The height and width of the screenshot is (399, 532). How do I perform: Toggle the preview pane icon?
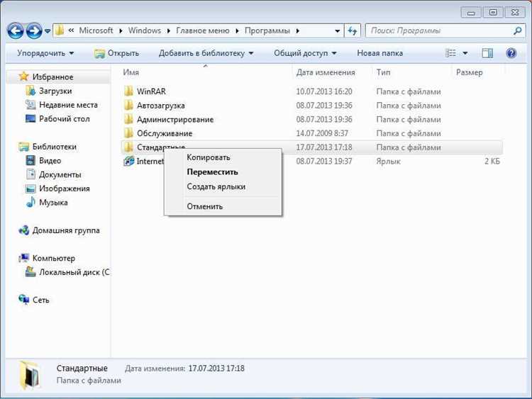[x=487, y=53]
